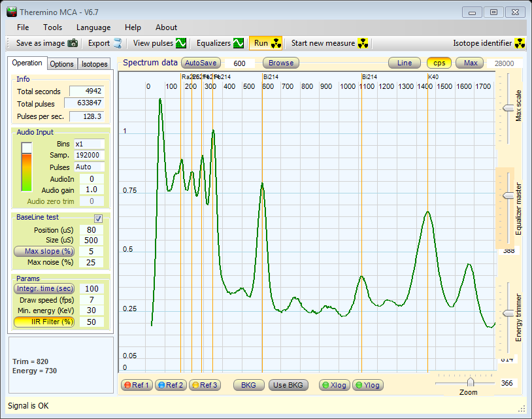The height and width of the screenshot is (419, 532).
Task: Click the Theremino MCA title bar icon
Action: pos(12,11)
